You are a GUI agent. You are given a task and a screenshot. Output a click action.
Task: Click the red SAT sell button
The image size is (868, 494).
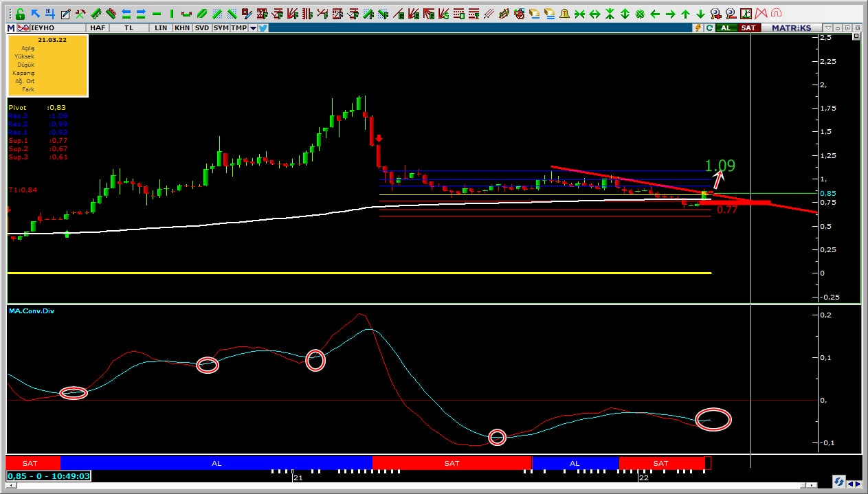click(x=748, y=27)
